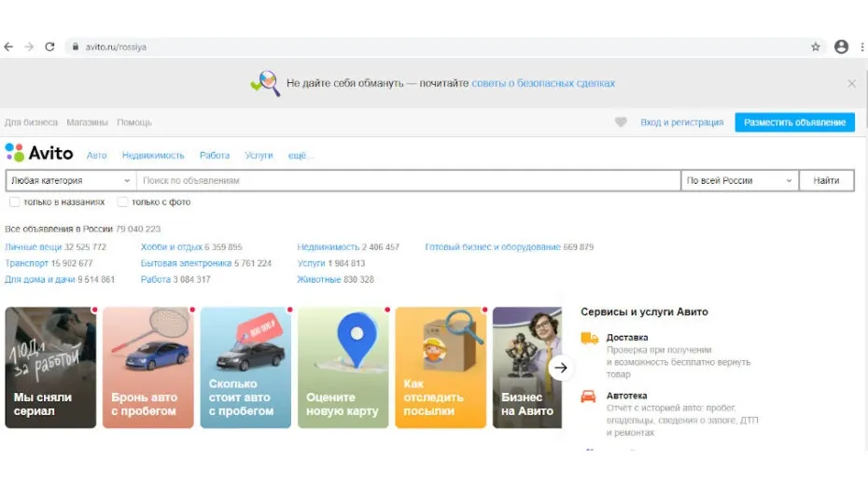Open the Работа category link with count
The height and width of the screenshot is (488, 868).
[156, 279]
